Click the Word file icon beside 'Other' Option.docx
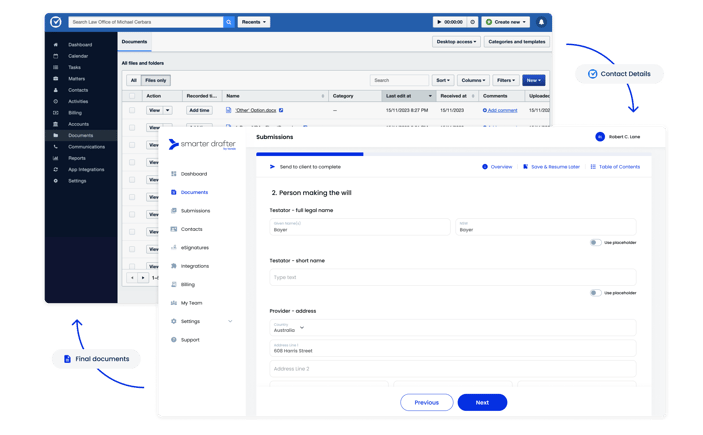 coord(229,110)
